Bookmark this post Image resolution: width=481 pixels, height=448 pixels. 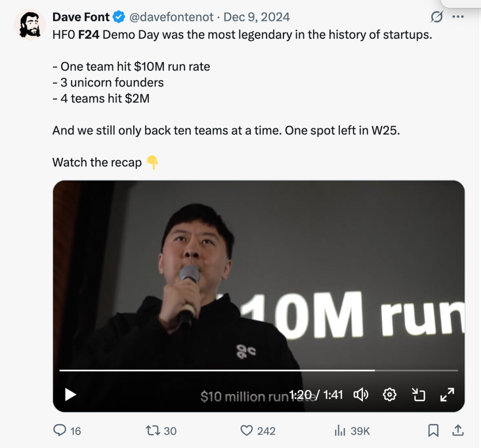[433, 431]
